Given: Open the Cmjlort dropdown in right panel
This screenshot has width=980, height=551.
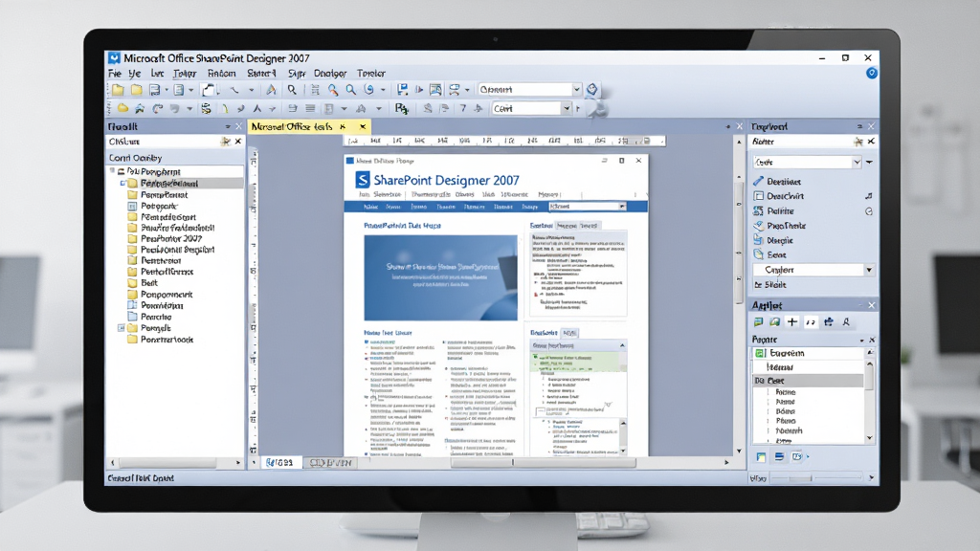Looking at the screenshot, I should [x=869, y=270].
